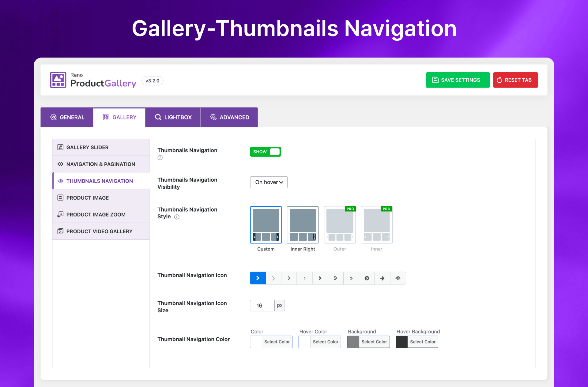Click the Product Video Gallery sidebar icon
This screenshot has height=387, width=588.
pos(60,231)
